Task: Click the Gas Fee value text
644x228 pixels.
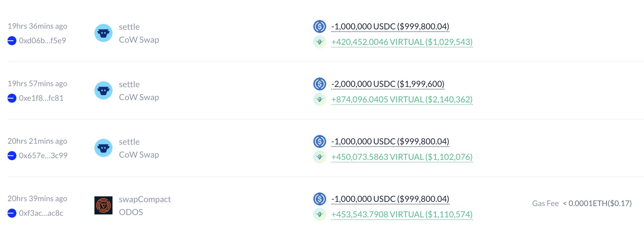Action: click(x=597, y=203)
